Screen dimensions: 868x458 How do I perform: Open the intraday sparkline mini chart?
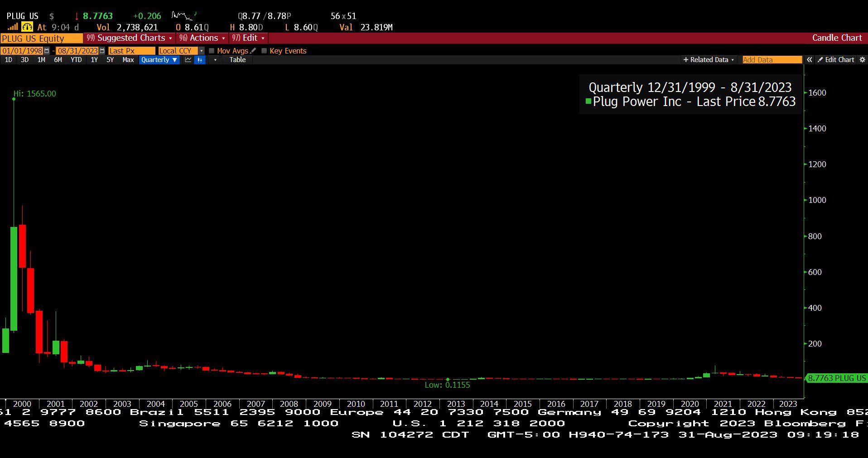(184, 16)
